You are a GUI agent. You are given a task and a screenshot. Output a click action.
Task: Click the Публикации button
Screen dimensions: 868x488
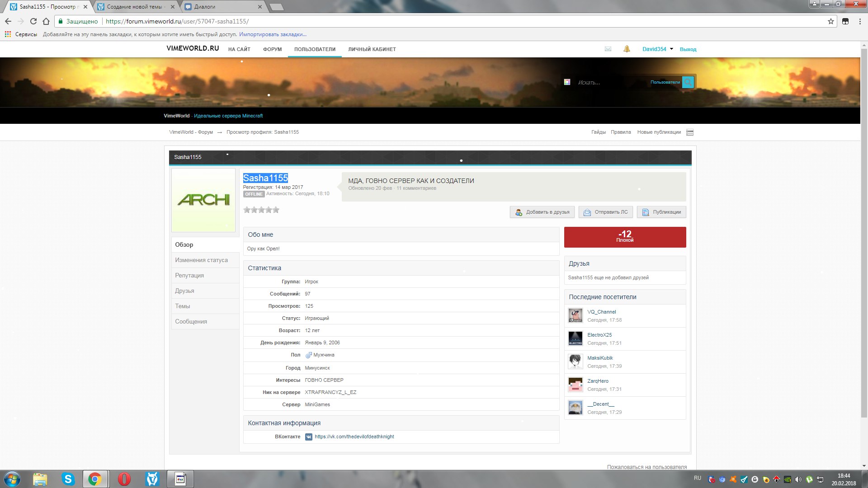(x=661, y=212)
